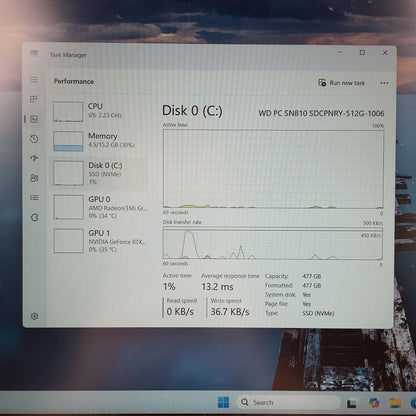Screen dimensions: 416x416
Task: Open the Services page icon
Action: point(34,217)
